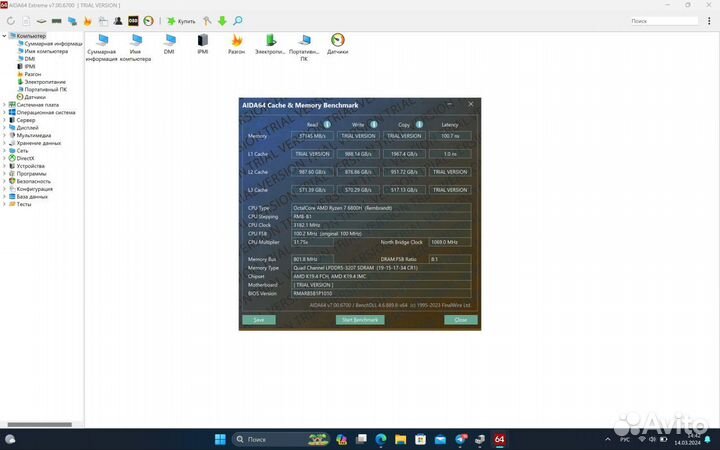Click the CPU Type value row

381,208
